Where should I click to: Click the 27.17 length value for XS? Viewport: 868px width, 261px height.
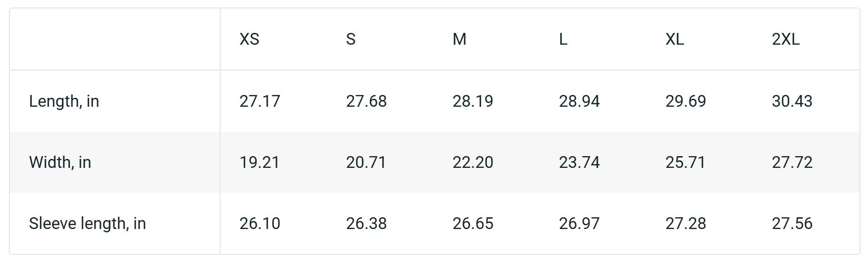coord(260,101)
